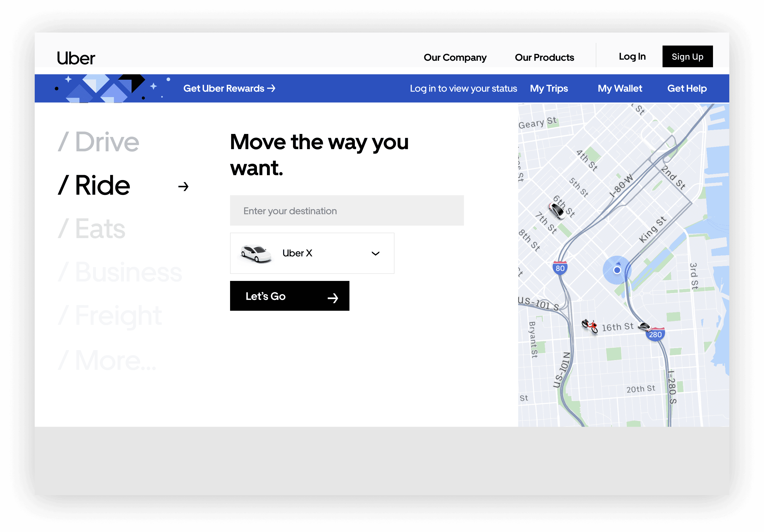Click Log in to view your status
Viewport: 764px width, 532px height.
463,88
